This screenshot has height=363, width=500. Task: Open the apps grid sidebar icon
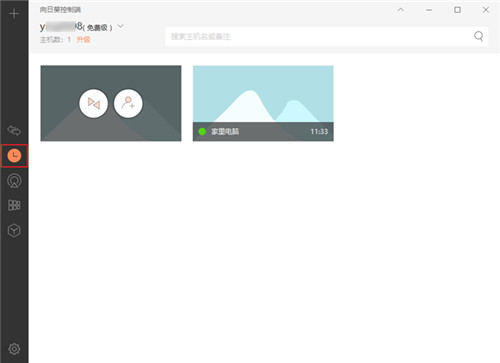[14, 205]
